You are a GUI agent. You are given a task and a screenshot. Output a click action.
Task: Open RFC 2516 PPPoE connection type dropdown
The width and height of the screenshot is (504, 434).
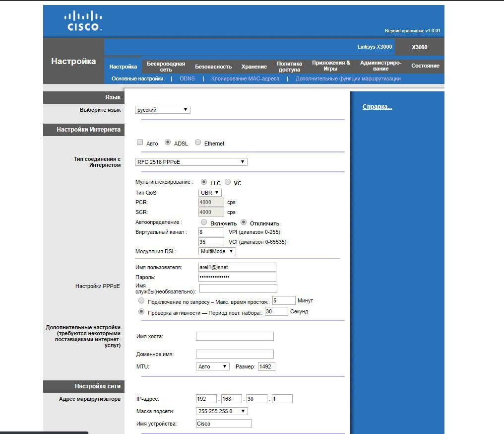191,162
